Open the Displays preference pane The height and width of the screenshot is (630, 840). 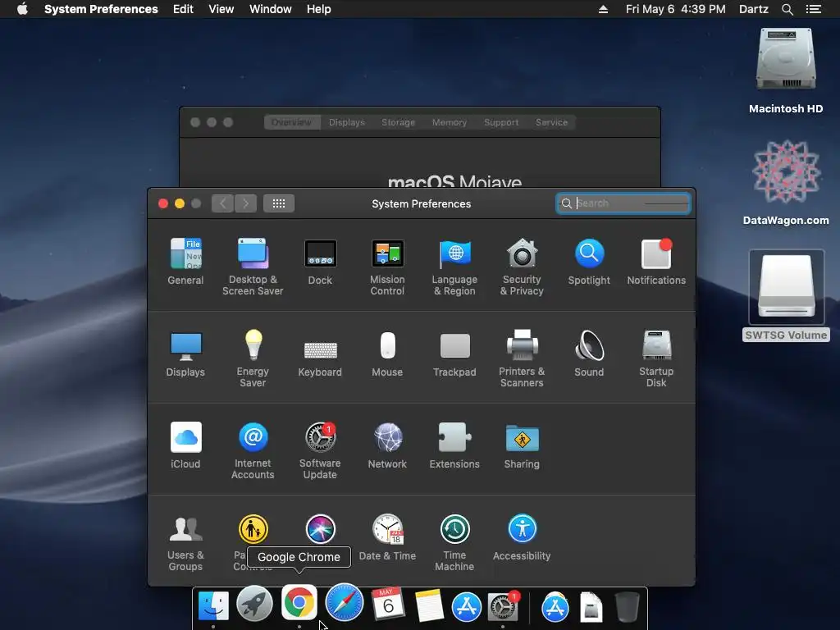coord(185,354)
